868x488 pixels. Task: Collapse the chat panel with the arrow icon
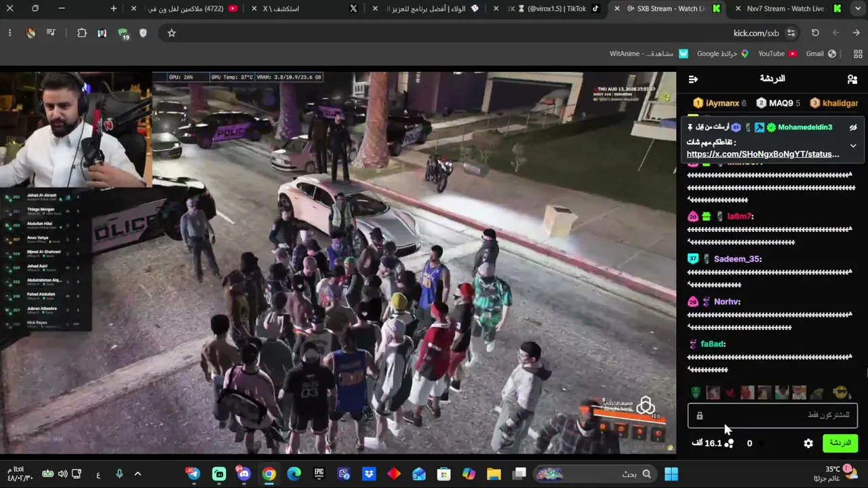(693, 79)
